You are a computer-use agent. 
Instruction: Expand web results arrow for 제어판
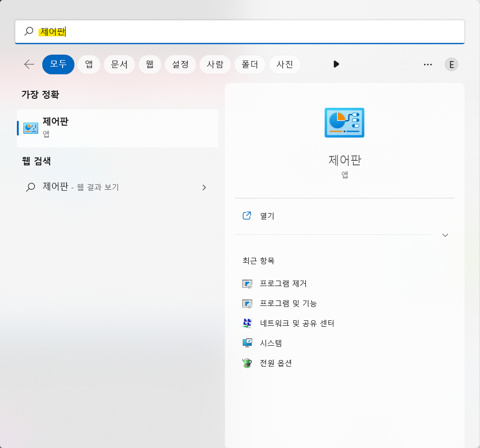(x=204, y=187)
